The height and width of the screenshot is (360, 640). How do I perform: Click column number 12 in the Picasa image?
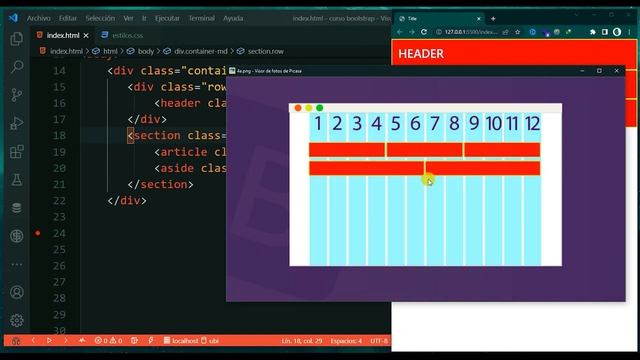click(532, 124)
